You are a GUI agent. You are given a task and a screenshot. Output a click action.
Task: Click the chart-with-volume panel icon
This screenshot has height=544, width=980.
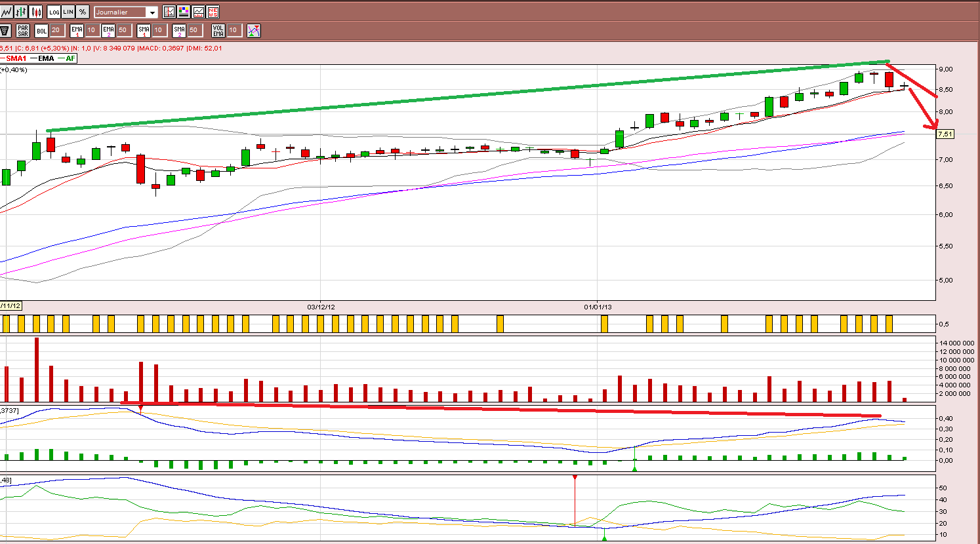(x=198, y=12)
